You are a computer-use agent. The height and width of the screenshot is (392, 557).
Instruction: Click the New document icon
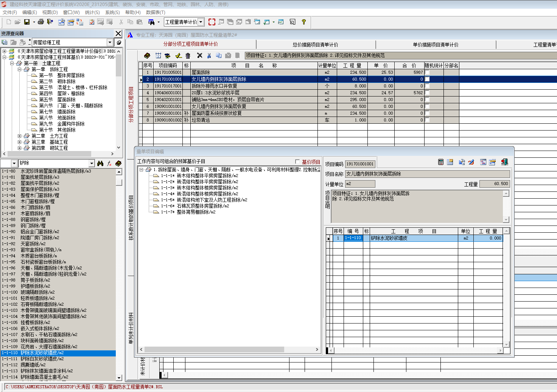point(9,22)
